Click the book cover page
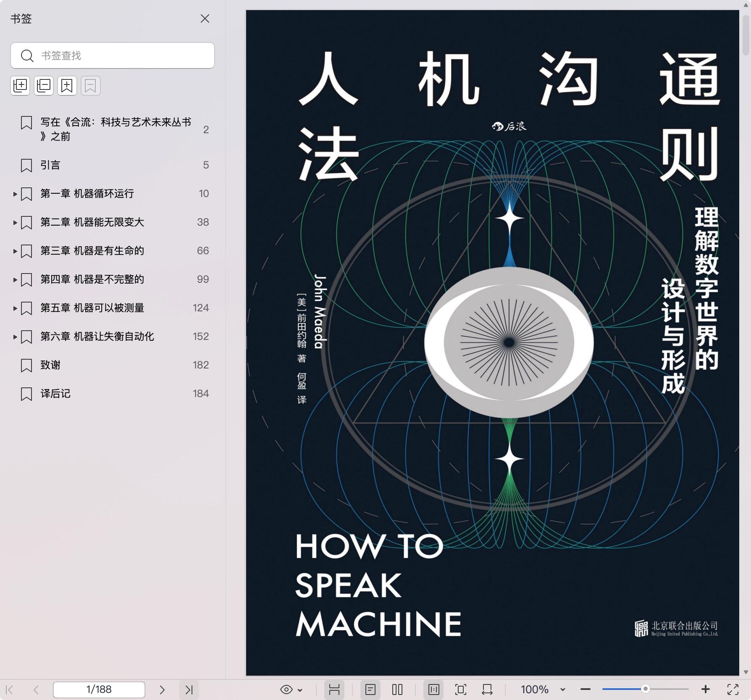 tap(492, 342)
